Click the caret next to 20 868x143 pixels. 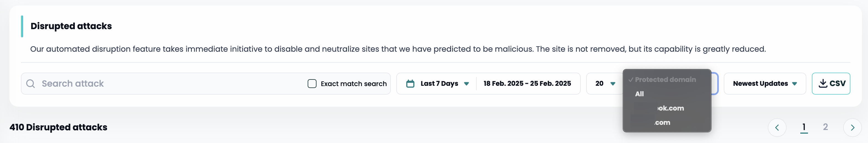pyautogui.click(x=613, y=84)
